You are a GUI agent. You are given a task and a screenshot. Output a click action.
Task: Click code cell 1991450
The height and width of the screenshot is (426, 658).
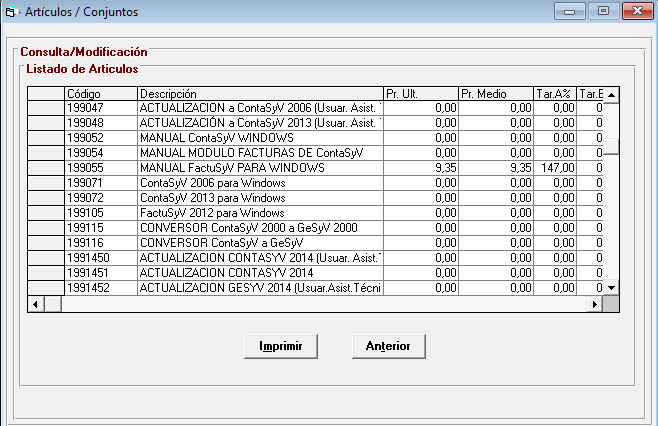101,258
